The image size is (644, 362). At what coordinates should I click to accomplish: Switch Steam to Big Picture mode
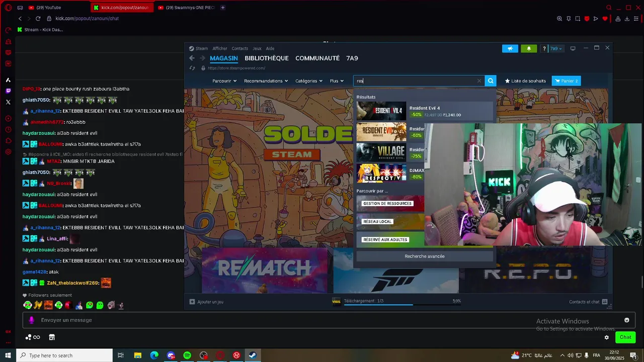coord(573,48)
